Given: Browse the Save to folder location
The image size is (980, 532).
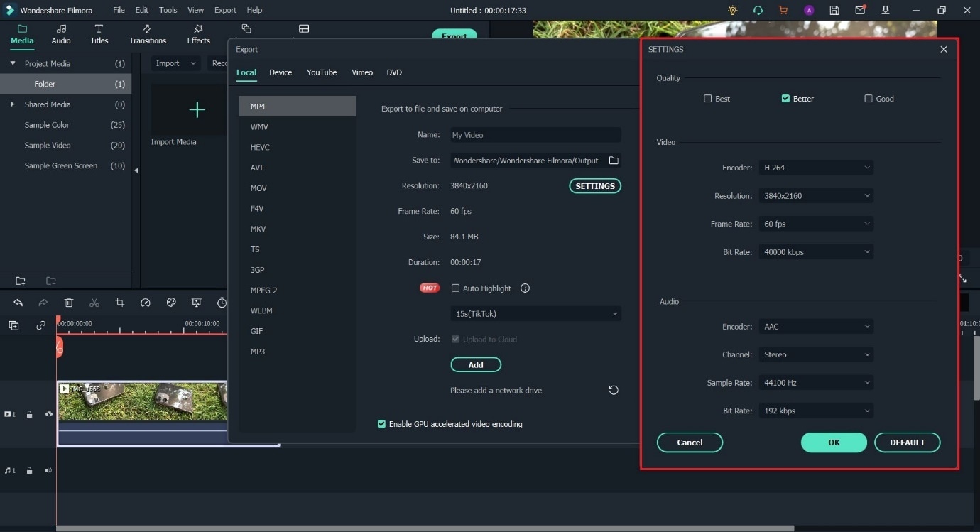Looking at the screenshot, I should tap(614, 161).
